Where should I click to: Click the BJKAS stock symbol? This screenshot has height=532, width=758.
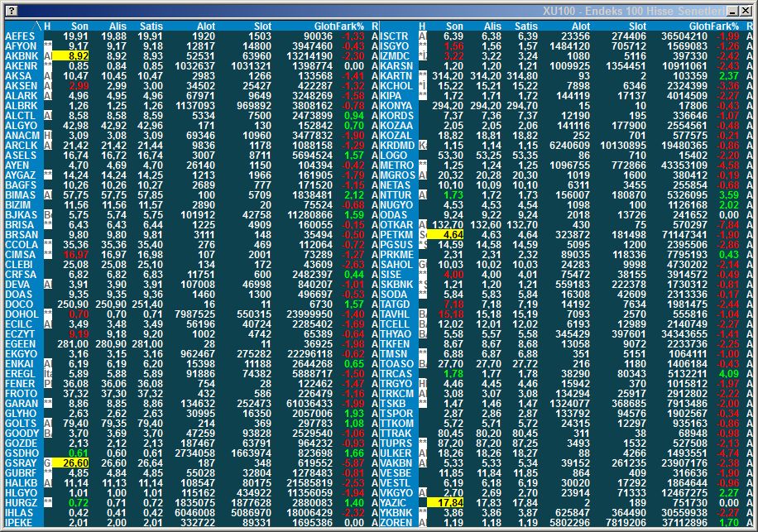click(22, 214)
